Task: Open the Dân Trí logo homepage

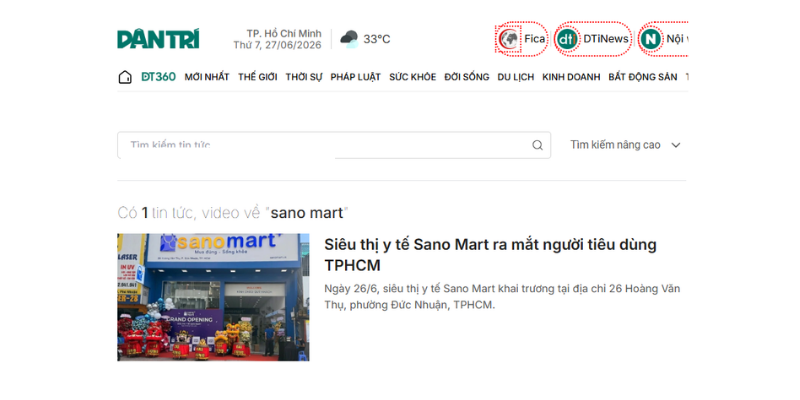Action: point(158,39)
